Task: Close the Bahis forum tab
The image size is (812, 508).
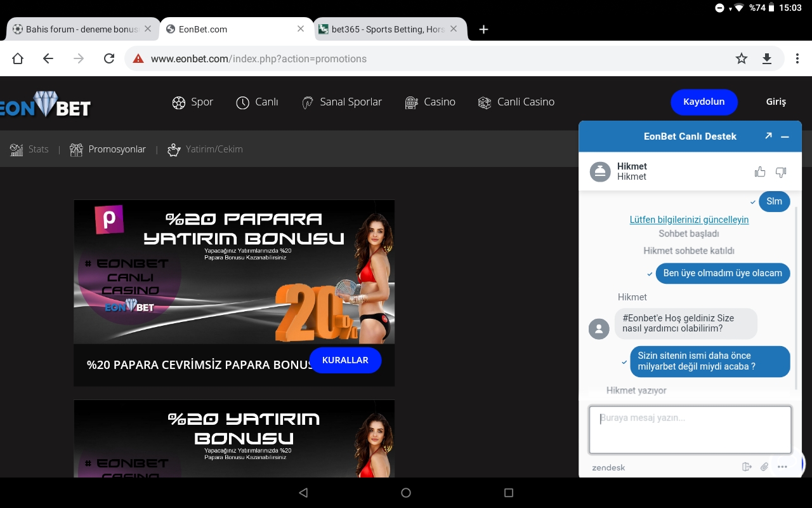Action: (148, 29)
